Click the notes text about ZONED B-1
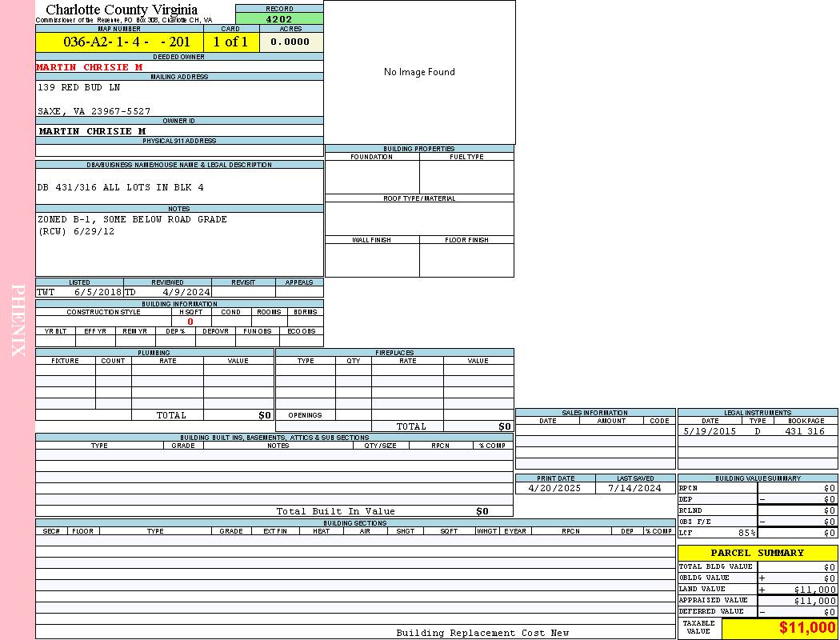 click(132, 219)
